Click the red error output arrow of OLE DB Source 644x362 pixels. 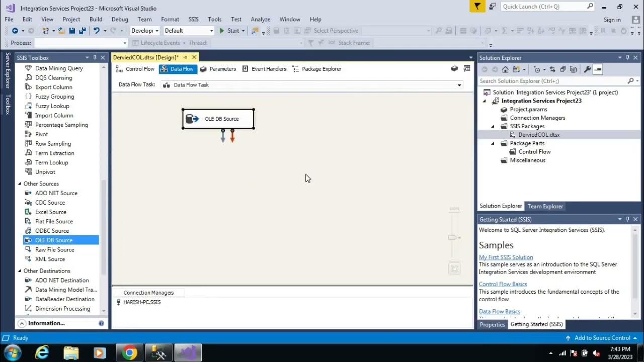pos(232,136)
